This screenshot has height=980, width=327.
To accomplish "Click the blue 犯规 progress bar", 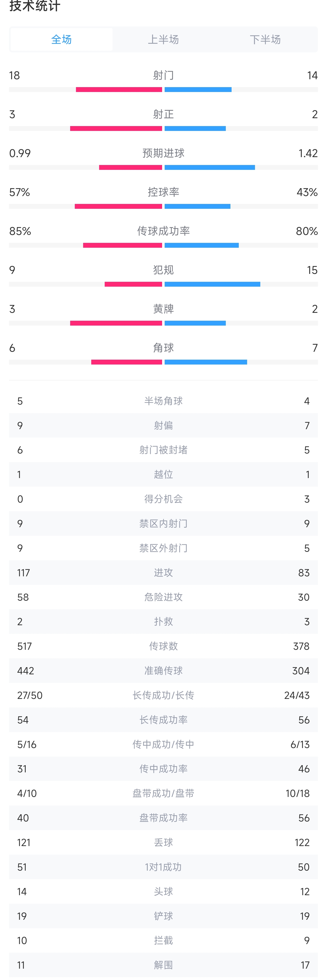I will tap(212, 284).
